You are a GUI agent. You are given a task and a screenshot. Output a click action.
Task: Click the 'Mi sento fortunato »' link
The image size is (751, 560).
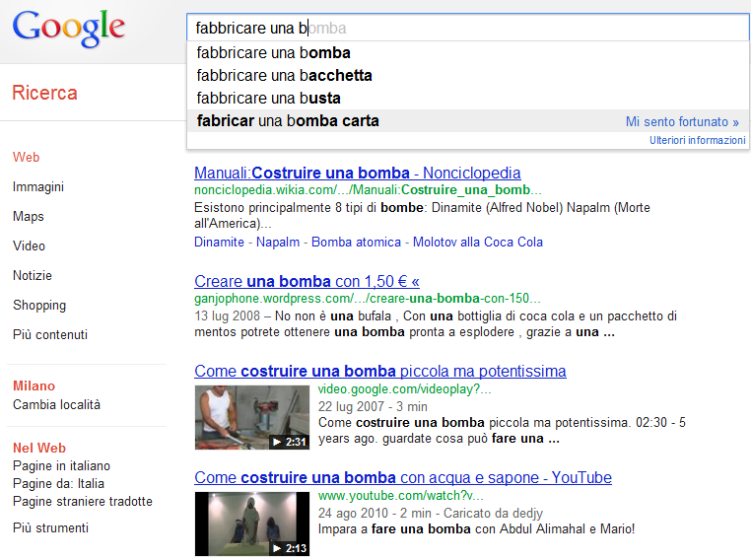(x=681, y=122)
